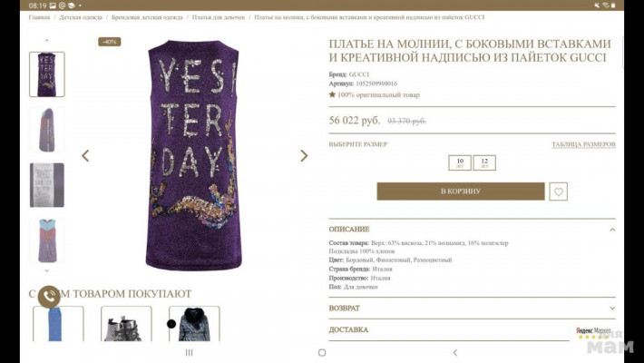Click the phone call-back icon
Screen dimensions: 644x363
pos(48,297)
